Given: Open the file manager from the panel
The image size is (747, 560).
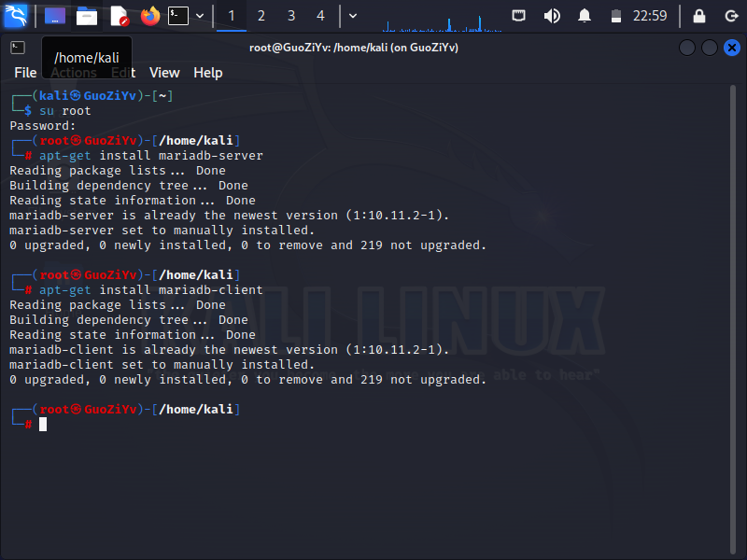Looking at the screenshot, I should pos(87,16).
